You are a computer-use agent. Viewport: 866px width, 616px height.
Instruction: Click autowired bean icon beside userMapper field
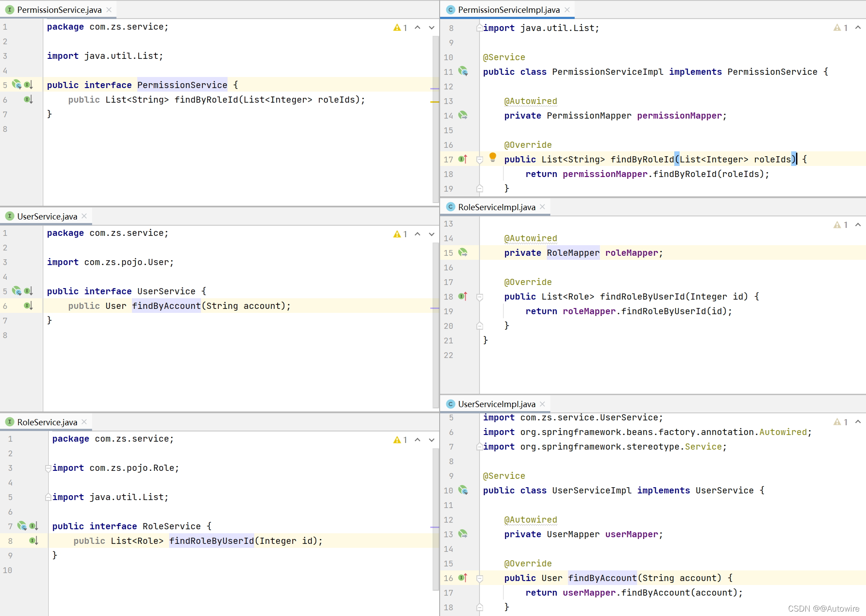463,534
